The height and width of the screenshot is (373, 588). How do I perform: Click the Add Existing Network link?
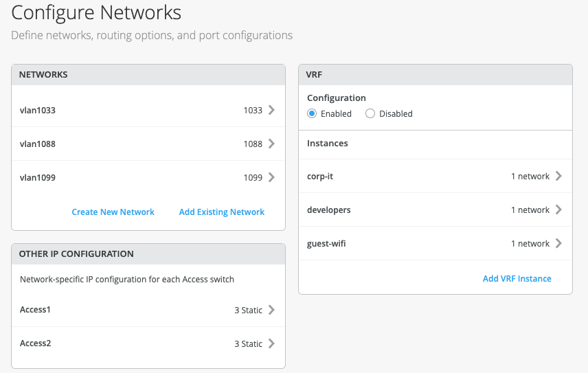(221, 212)
